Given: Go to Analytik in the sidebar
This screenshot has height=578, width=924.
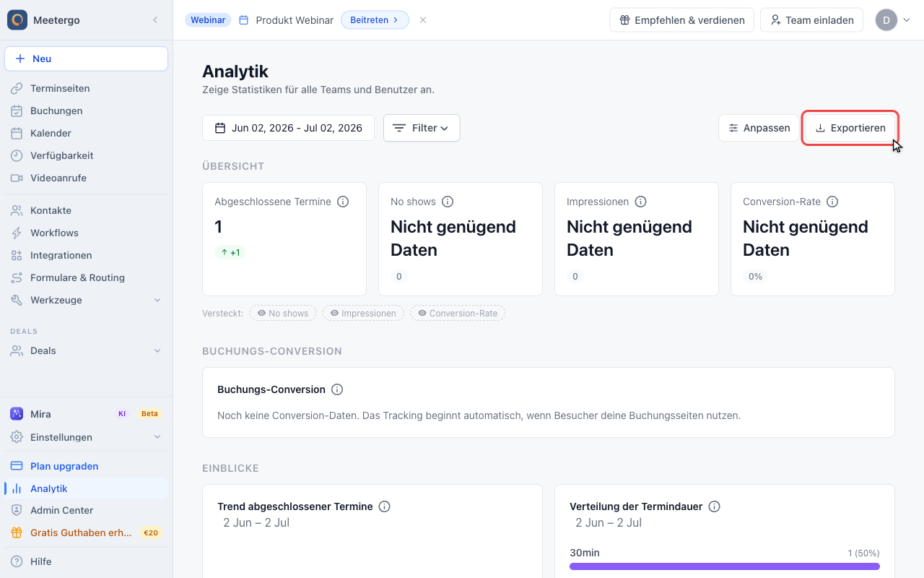Looking at the screenshot, I should click(86, 488).
